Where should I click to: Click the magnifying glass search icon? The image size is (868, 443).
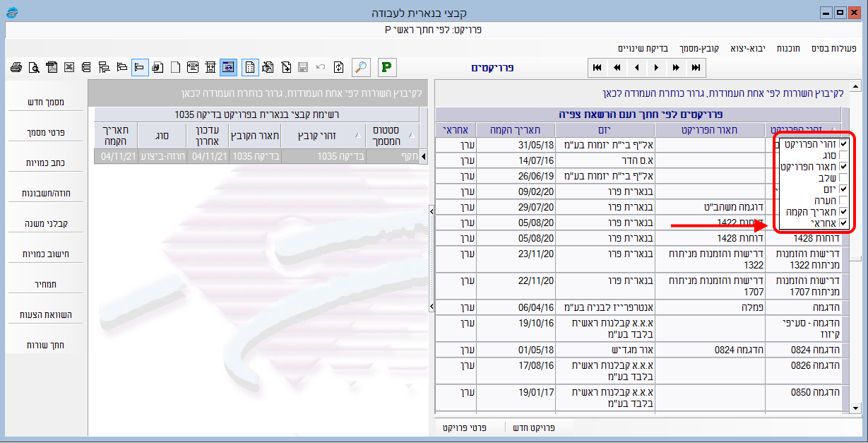pos(360,67)
